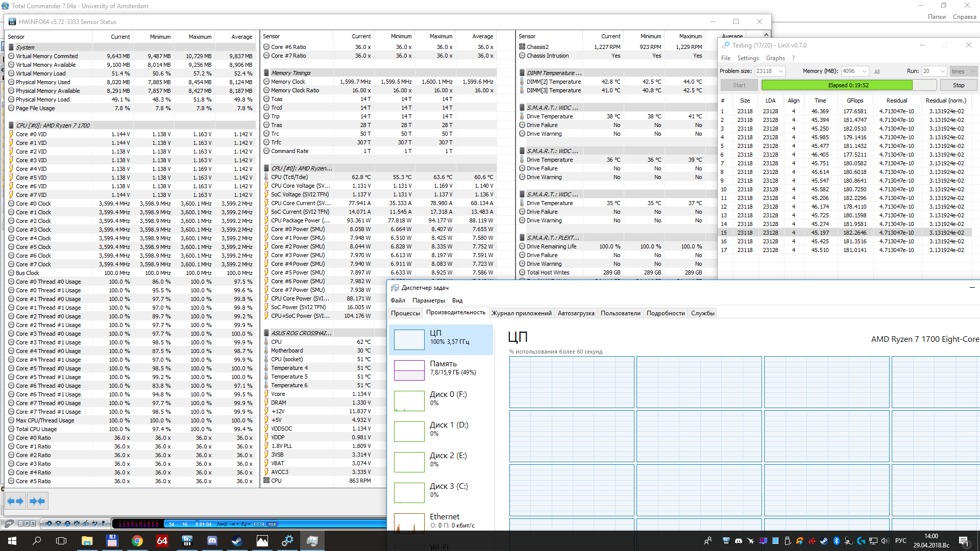Toggle the A↔B repeat control
Screen dimensions: 980x551
point(222,524)
